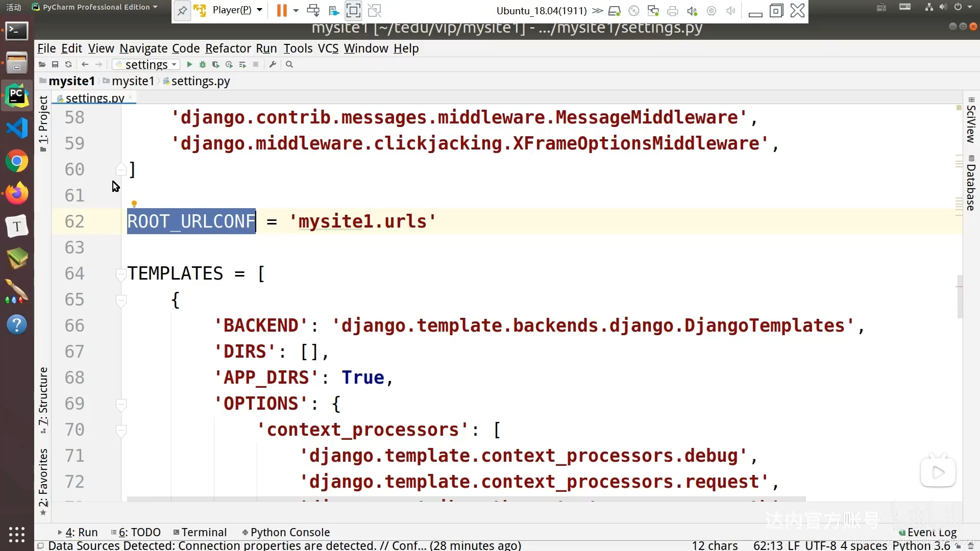Open the settings run configuration dropdown
Viewport: 980px width, 551px height.
pos(146,64)
